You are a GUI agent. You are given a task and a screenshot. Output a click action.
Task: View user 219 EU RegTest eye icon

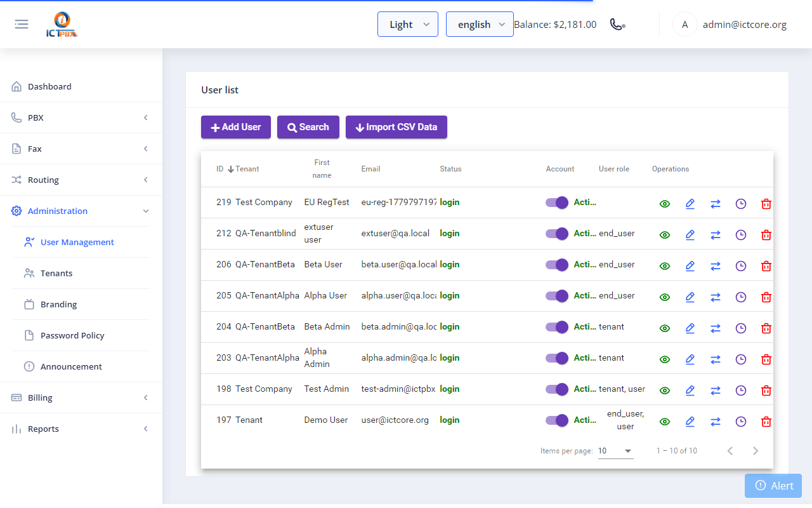665,204
